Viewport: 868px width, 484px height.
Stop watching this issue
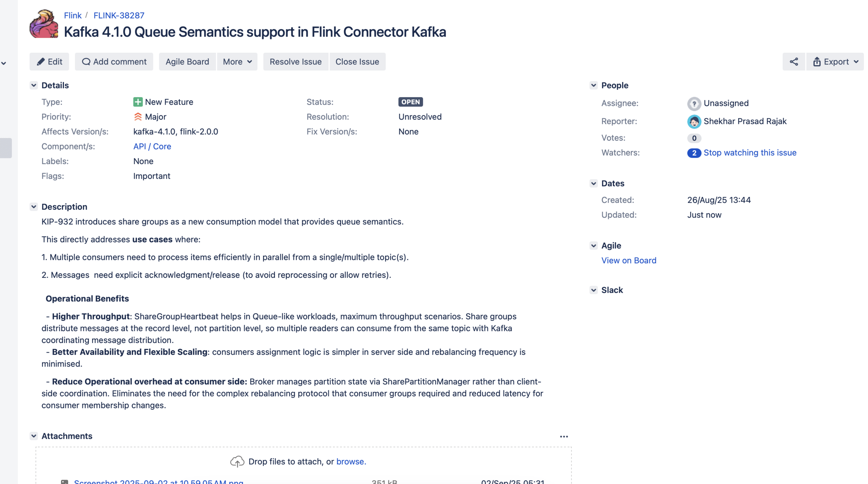[750, 153]
